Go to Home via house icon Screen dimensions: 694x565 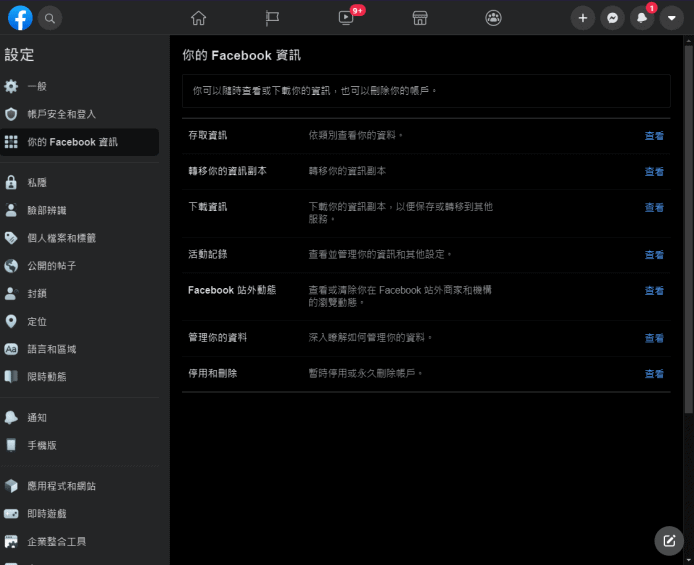coord(198,18)
